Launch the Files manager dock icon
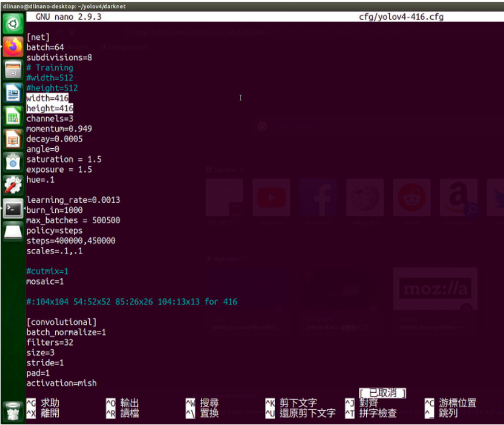Viewport: 504px width, 425px height. pyautogui.click(x=13, y=70)
